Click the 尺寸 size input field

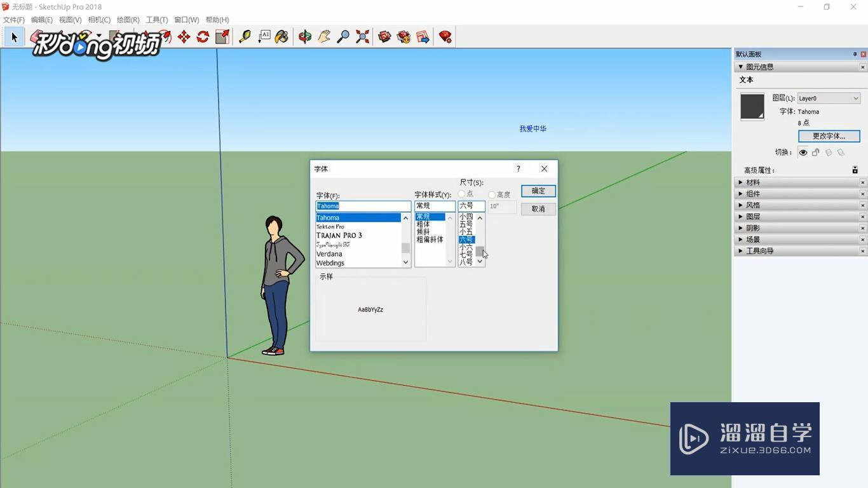(x=471, y=206)
